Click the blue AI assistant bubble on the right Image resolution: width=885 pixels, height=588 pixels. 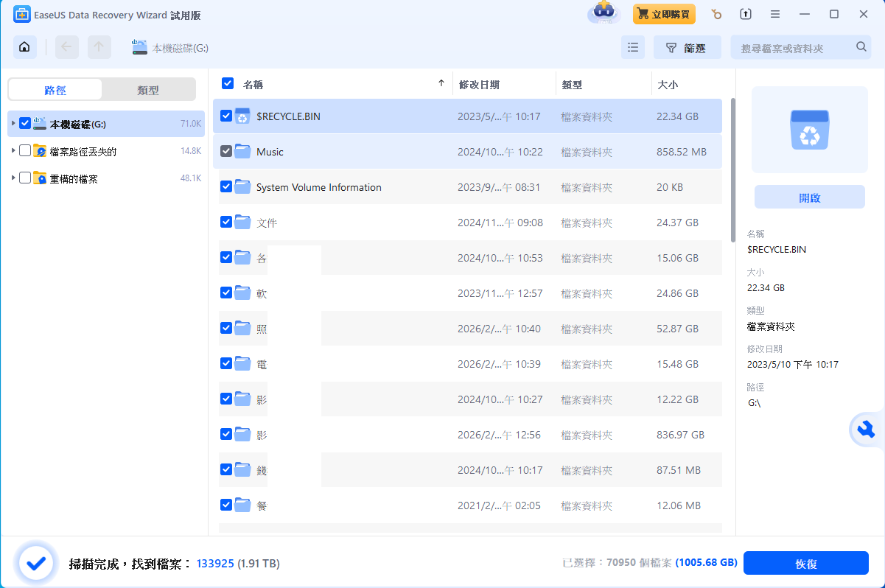coord(867,430)
